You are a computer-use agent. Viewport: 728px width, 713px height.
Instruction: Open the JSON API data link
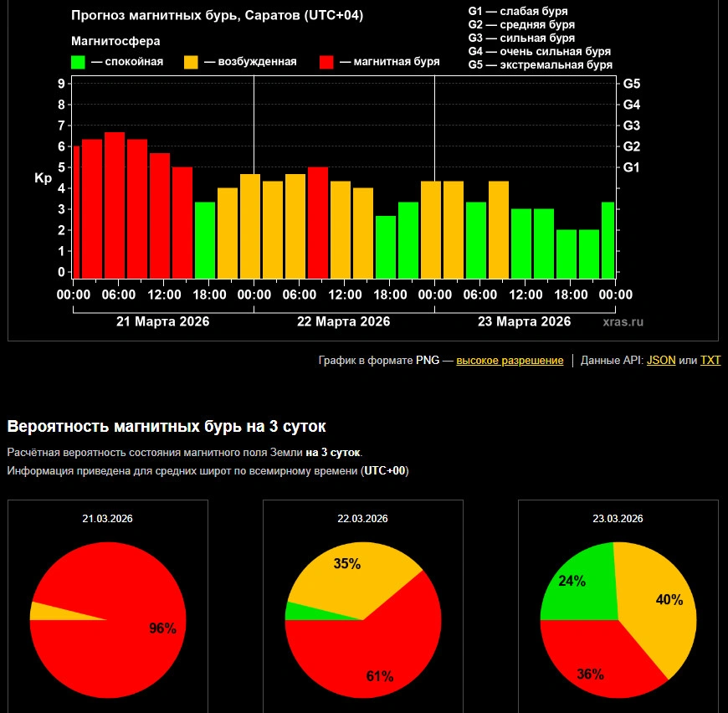661,361
